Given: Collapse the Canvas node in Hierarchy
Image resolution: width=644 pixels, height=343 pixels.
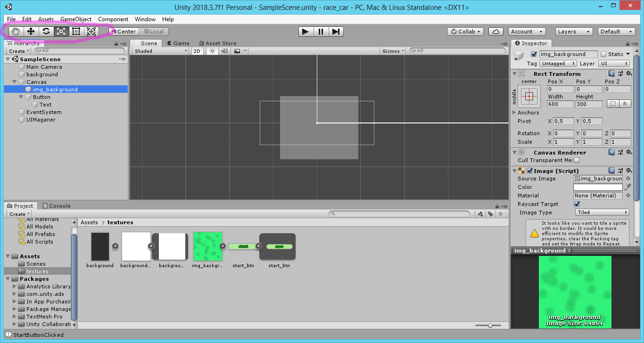Looking at the screenshot, I should [15, 82].
